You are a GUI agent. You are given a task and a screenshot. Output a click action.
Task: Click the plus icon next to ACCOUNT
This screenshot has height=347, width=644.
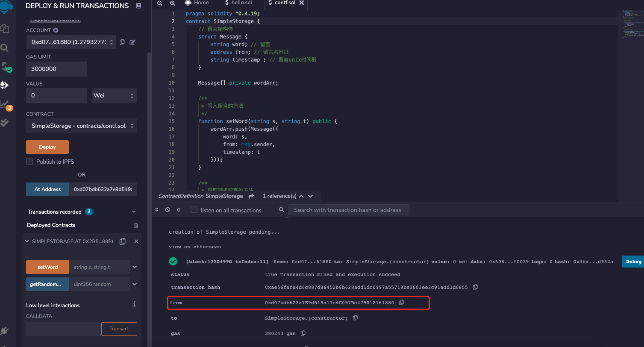pyautogui.click(x=56, y=30)
